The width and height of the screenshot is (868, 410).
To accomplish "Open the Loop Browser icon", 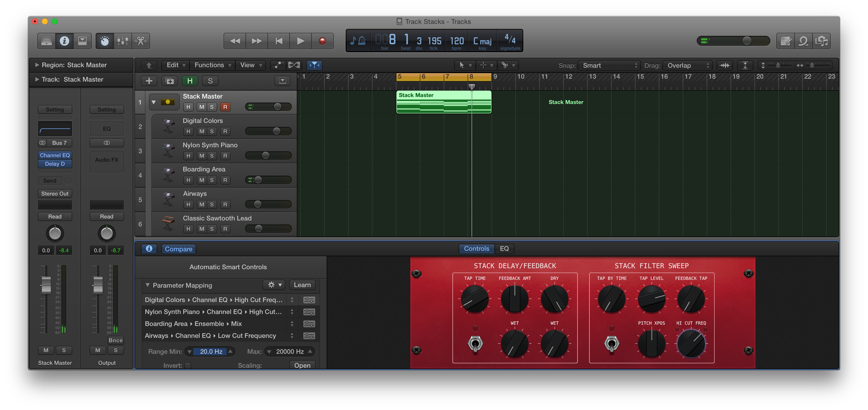I will coord(804,41).
